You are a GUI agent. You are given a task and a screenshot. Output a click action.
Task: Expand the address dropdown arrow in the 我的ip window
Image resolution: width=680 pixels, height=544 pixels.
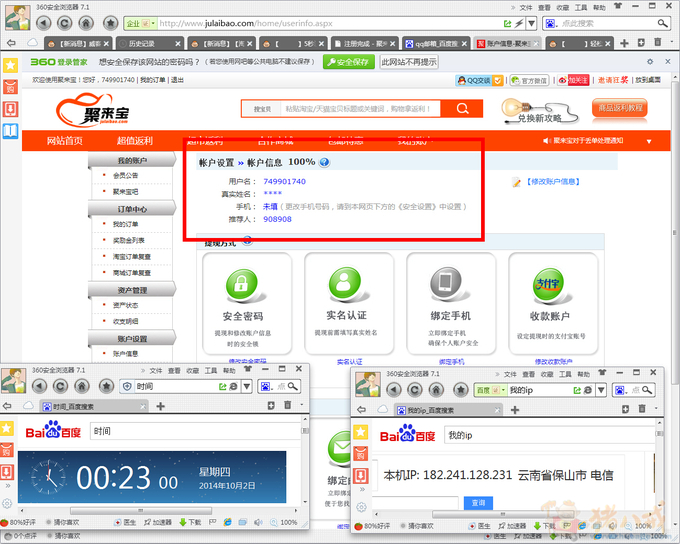tap(601, 390)
